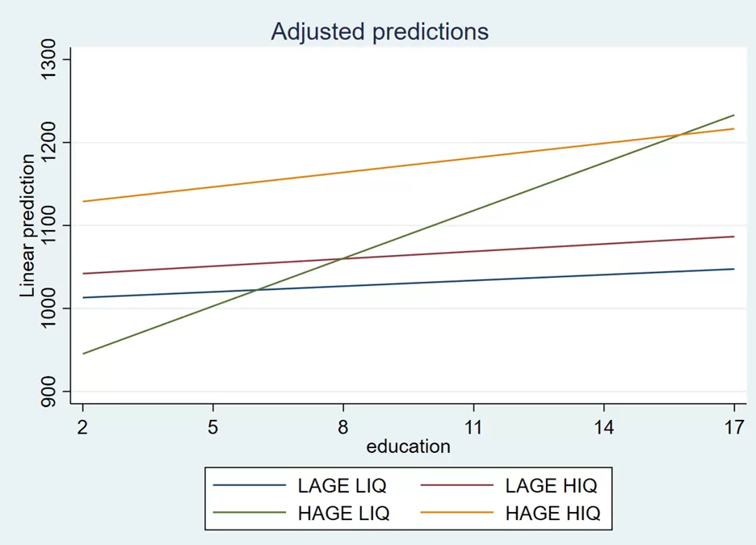Select the "LAGE LIQ" legend label
Image resolution: width=756 pixels, height=545 pixels.
point(342,486)
